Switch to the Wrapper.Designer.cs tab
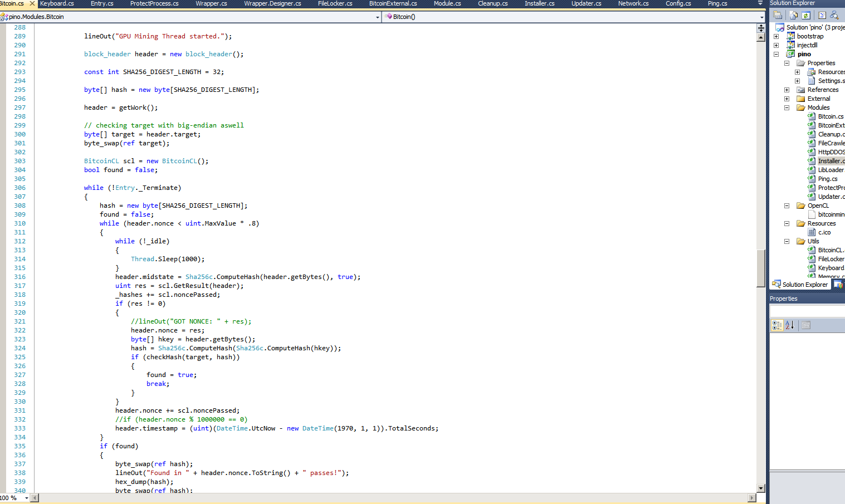The width and height of the screenshot is (845, 504). [x=272, y=3]
